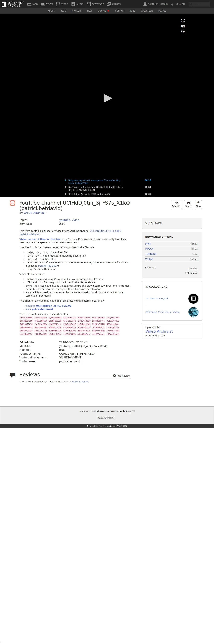Favorite this item
Image resolution: width=214 pixels, height=644 pixels.
[177, 205]
